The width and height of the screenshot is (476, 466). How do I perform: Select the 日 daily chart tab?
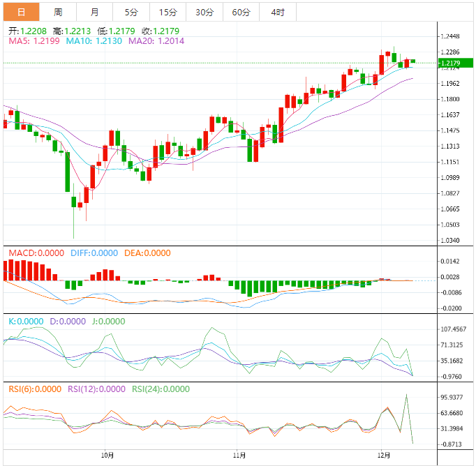pos(21,13)
